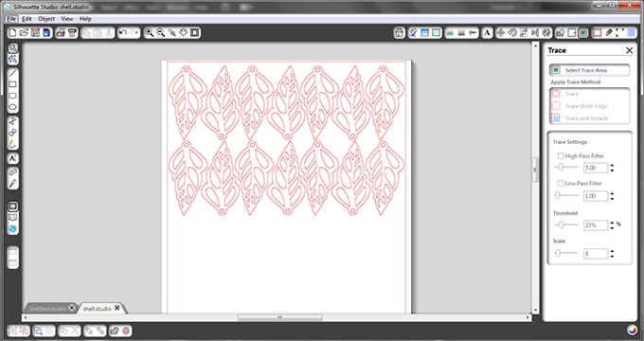This screenshot has height=341, width=644.
Task: Click the Save icon in the toolbar
Action: pos(35,32)
